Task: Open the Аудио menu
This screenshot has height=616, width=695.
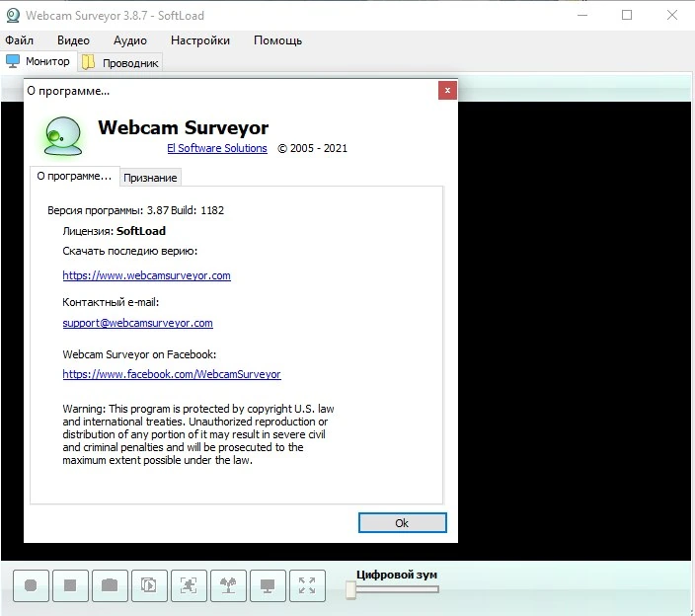Action: tap(130, 40)
